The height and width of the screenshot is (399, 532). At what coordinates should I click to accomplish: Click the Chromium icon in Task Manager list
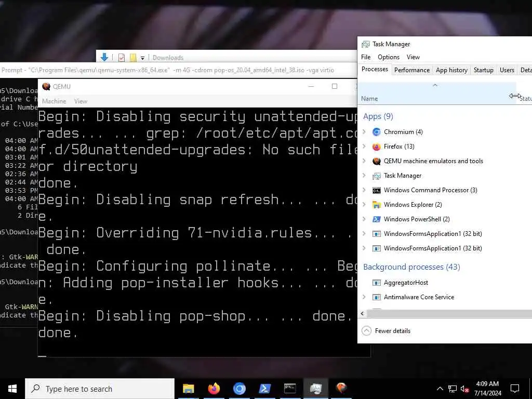376,132
